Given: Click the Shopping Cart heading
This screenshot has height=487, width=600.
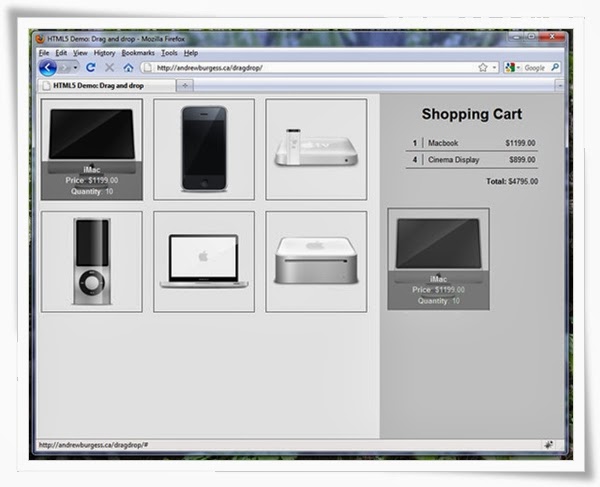Looking at the screenshot, I should (x=472, y=114).
